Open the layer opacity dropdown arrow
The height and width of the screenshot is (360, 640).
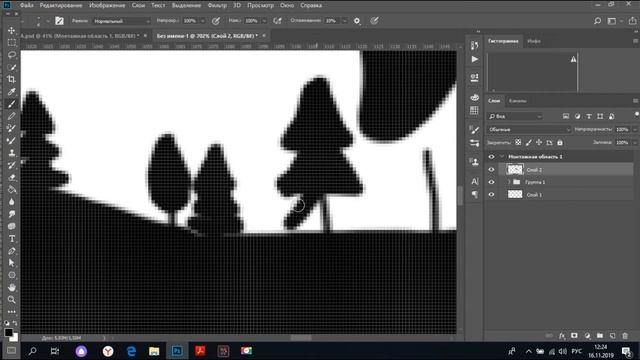(634, 129)
